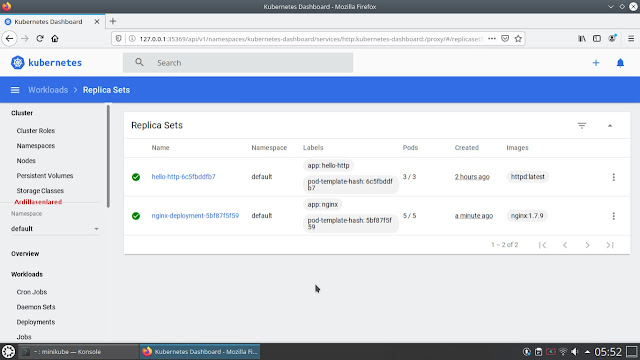
Task: Toggle the Firefox sidebar icon
Action: click(597, 38)
